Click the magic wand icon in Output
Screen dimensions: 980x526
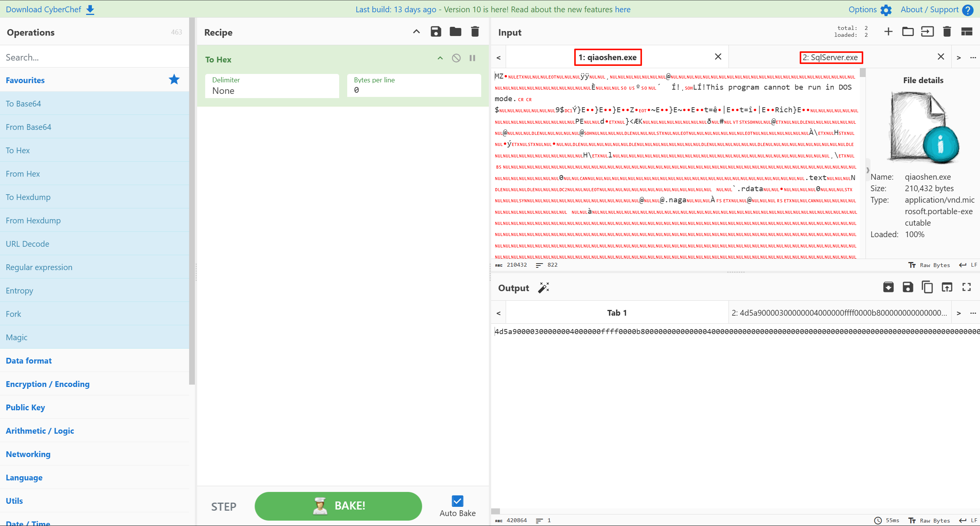[544, 288]
